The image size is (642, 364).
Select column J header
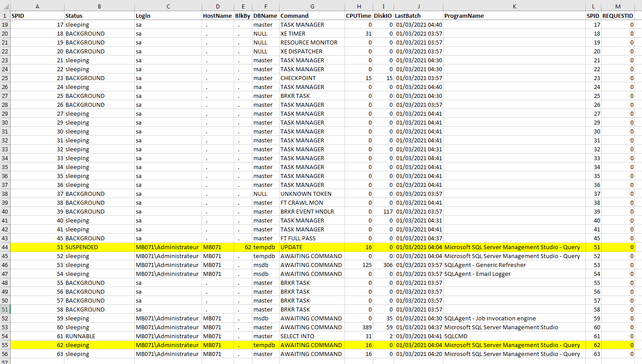click(x=419, y=6)
